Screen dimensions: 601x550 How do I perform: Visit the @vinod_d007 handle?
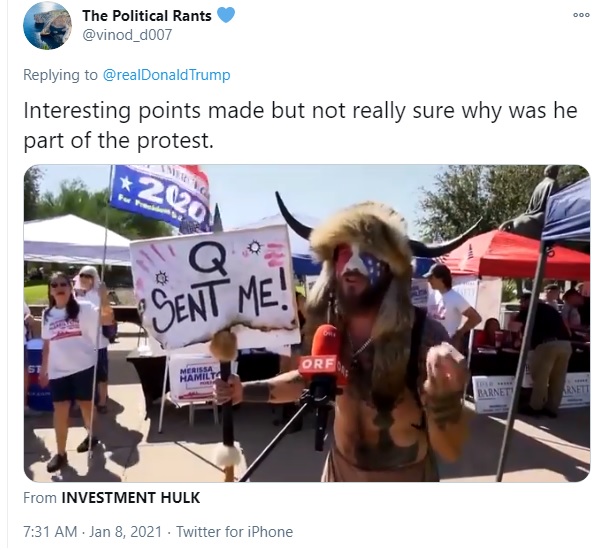(127, 35)
